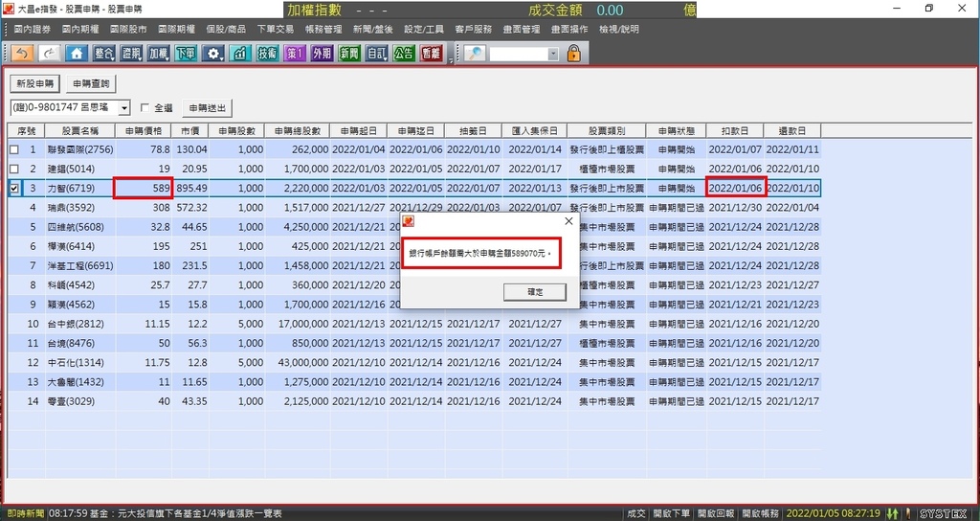Viewport: 980px width, 521px height.
Task: Click 開啟下單 in the status bar
Action: 672,513
